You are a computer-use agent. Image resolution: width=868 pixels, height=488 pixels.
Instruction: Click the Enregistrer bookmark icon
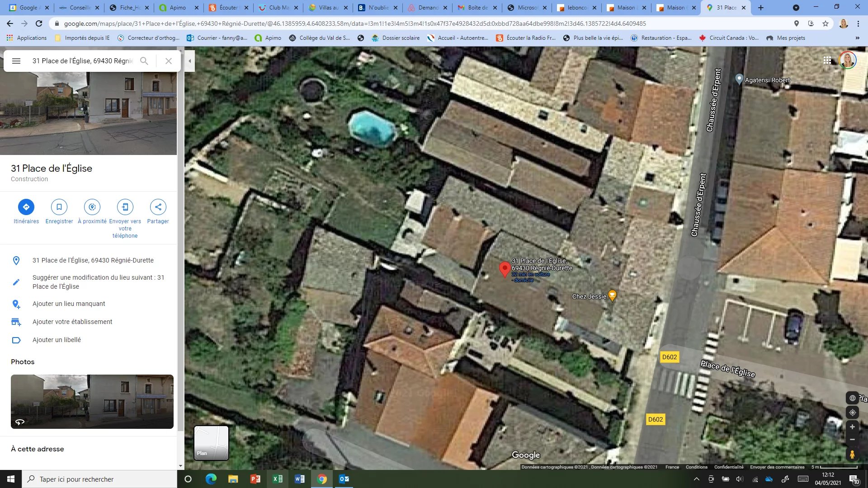coord(59,207)
